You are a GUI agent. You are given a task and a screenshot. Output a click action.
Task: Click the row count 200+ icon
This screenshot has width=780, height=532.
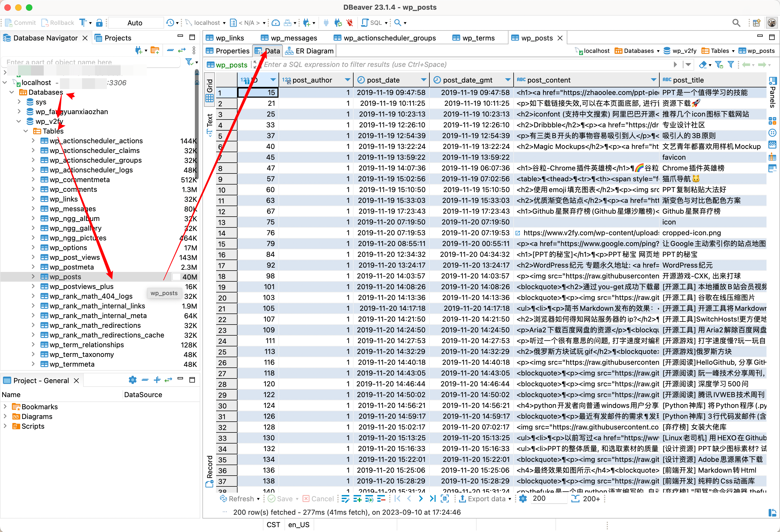click(x=575, y=499)
